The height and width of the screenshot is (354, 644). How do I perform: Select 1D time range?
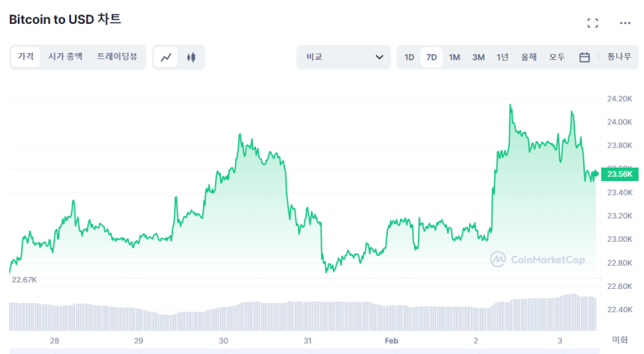click(x=410, y=57)
